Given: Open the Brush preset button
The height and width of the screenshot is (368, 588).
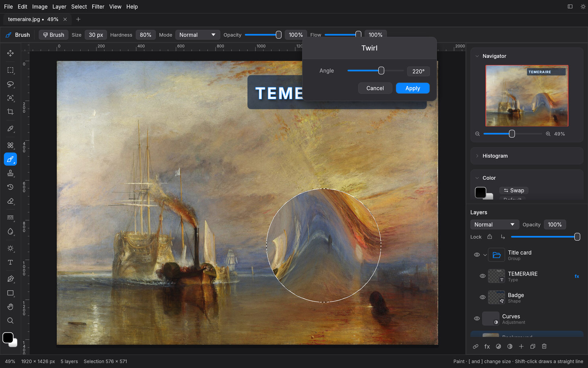Looking at the screenshot, I should tap(54, 35).
